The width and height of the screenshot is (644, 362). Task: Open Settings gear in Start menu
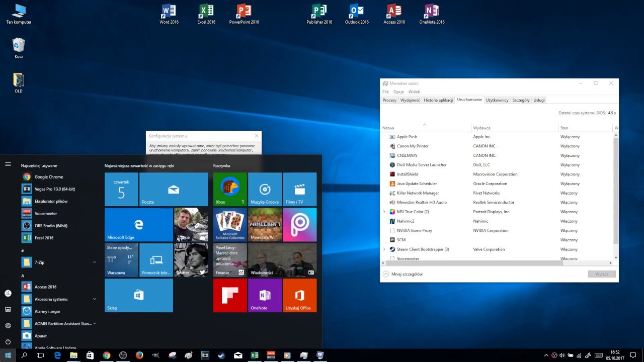8,325
